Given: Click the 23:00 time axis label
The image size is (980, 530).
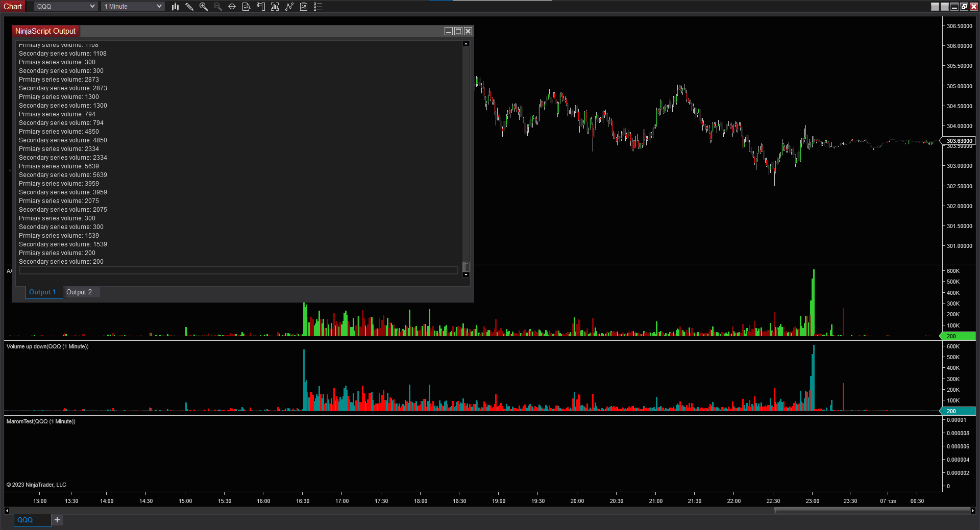Looking at the screenshot, I should pos(813,501).
